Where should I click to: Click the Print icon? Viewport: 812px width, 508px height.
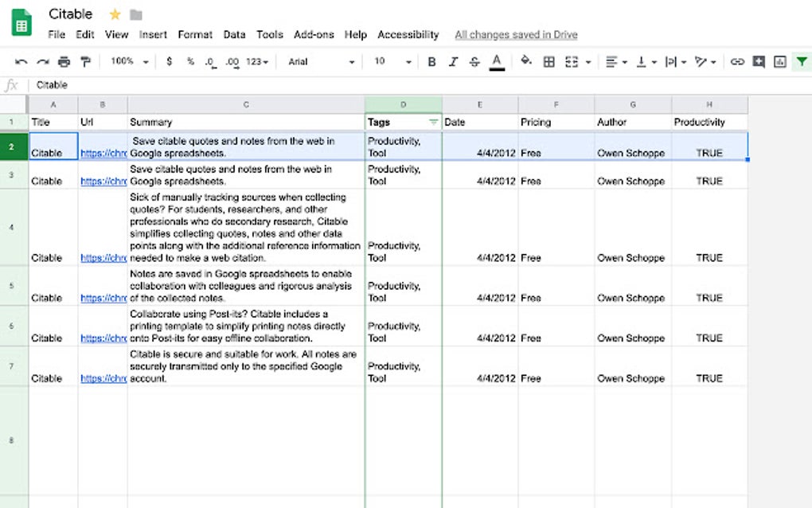(64, 61)
